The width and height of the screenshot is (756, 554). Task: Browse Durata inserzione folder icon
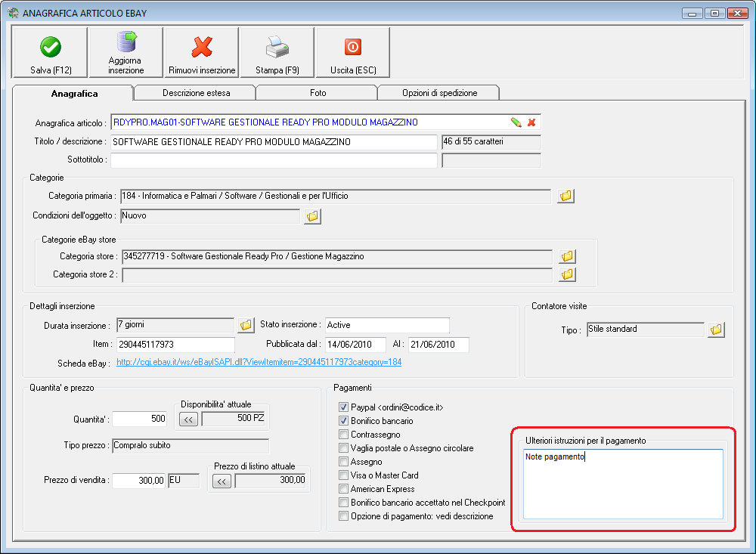(x=246, y=325)
